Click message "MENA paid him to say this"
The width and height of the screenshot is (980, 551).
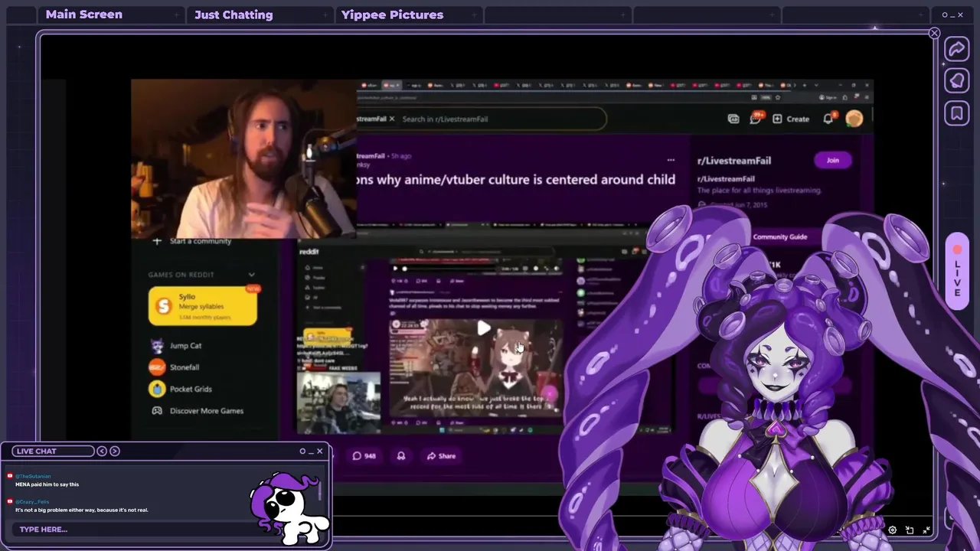[47, 484]
